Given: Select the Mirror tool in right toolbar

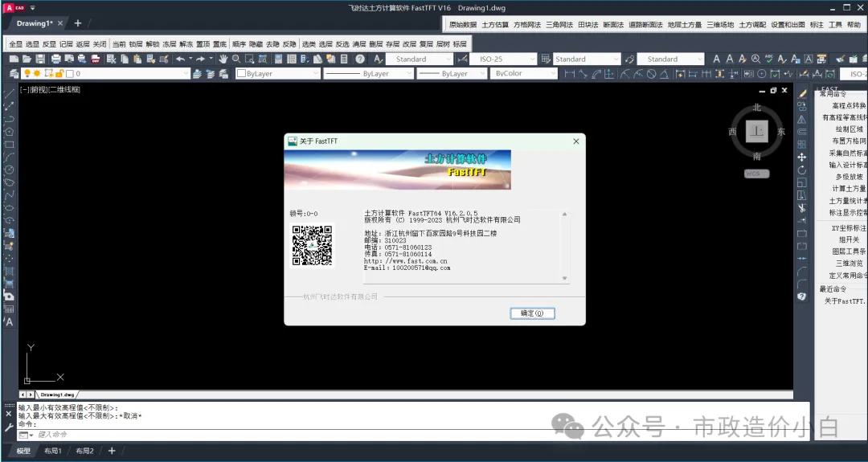Looking at the screenshot, I should coord(801,119).
